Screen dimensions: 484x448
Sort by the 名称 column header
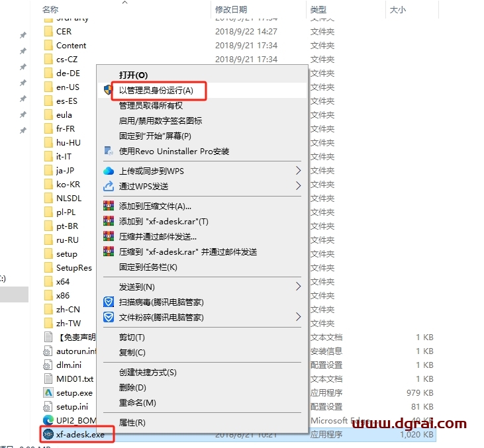(50, 9)
